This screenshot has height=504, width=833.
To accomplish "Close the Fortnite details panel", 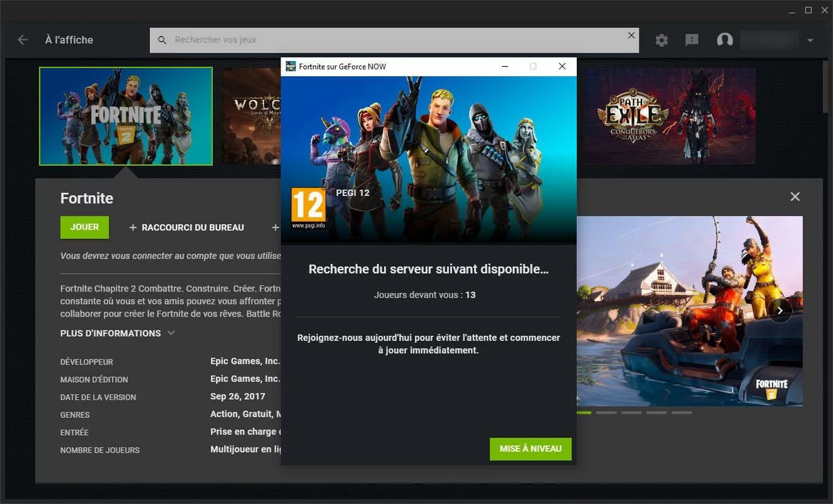I will [x=795, y=197].
